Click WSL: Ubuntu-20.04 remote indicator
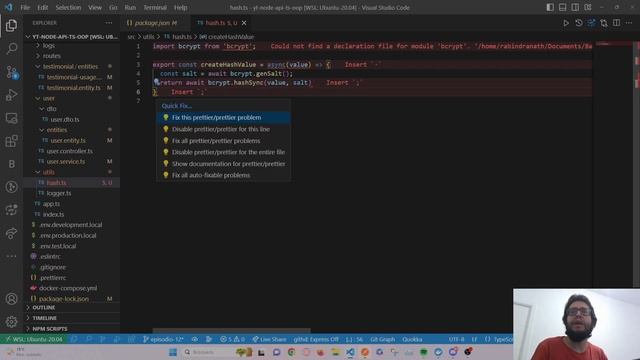 pos(33,339)
